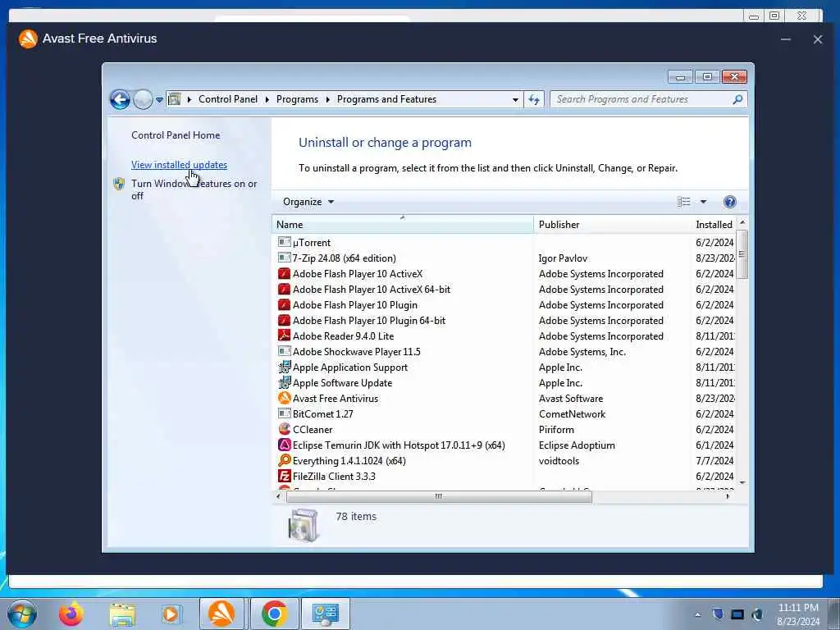Screen dimensions: 840x630
Task: Launch Firefox from the taskbar
Action: point(71,614)
